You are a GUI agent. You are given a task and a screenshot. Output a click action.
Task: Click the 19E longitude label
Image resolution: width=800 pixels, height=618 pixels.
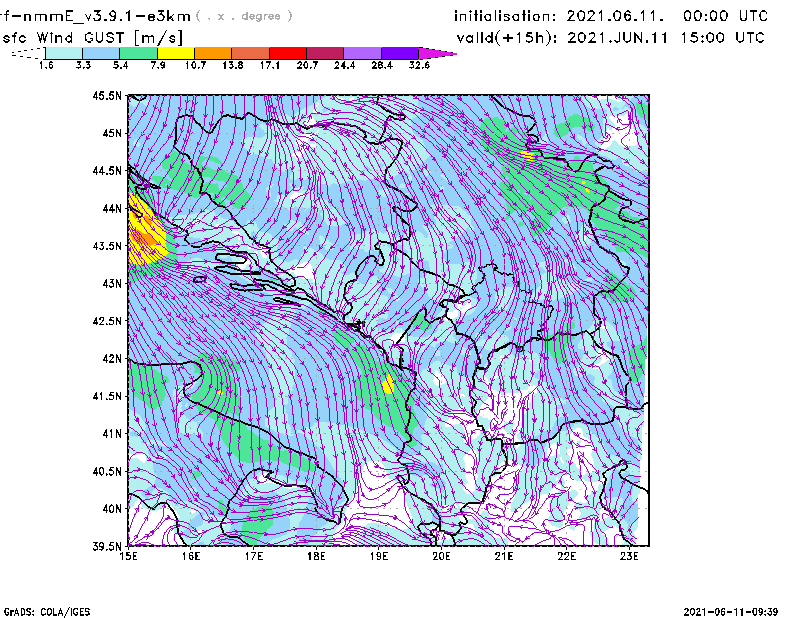tap(379, 556)
